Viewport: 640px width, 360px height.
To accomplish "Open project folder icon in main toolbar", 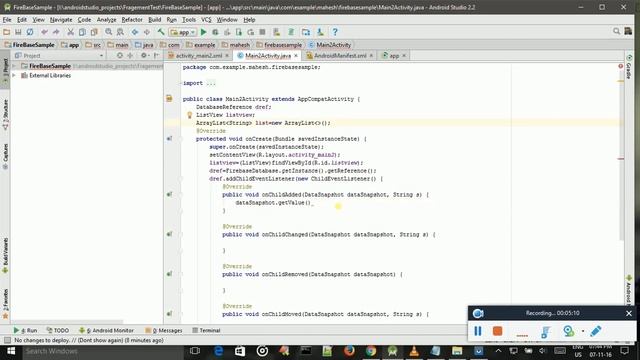I will tap(7, 32).
